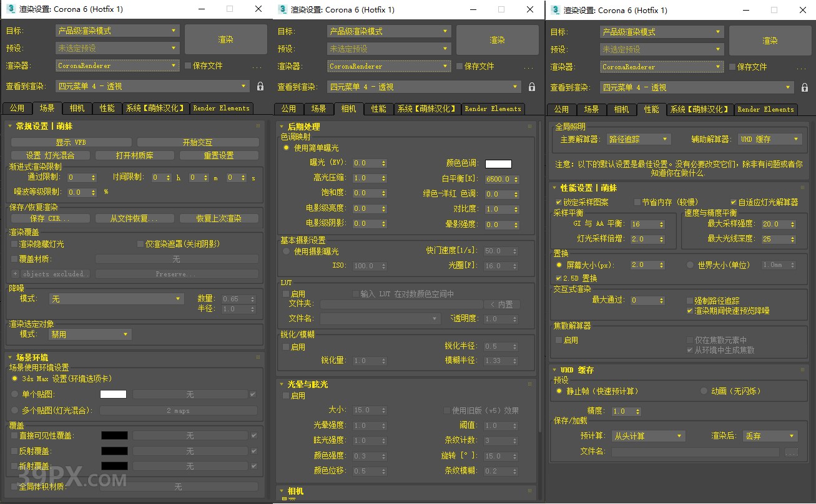Open the 主要解算器 路径追踪 dropdown
816x504 pixels.
click(638, 139)
